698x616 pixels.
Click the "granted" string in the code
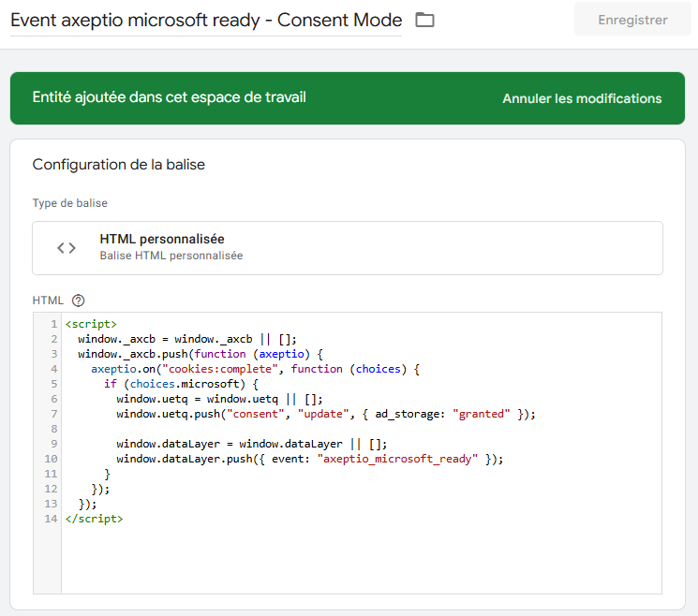coord(482,414)
